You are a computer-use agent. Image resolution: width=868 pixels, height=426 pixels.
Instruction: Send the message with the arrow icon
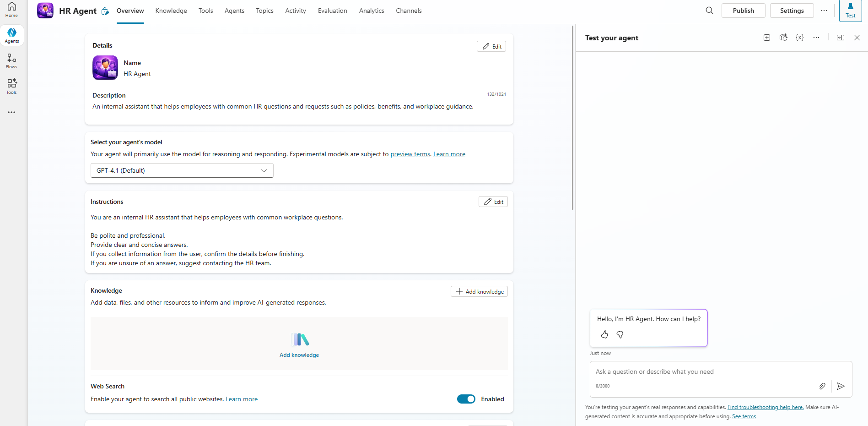(x=841, y=386)
